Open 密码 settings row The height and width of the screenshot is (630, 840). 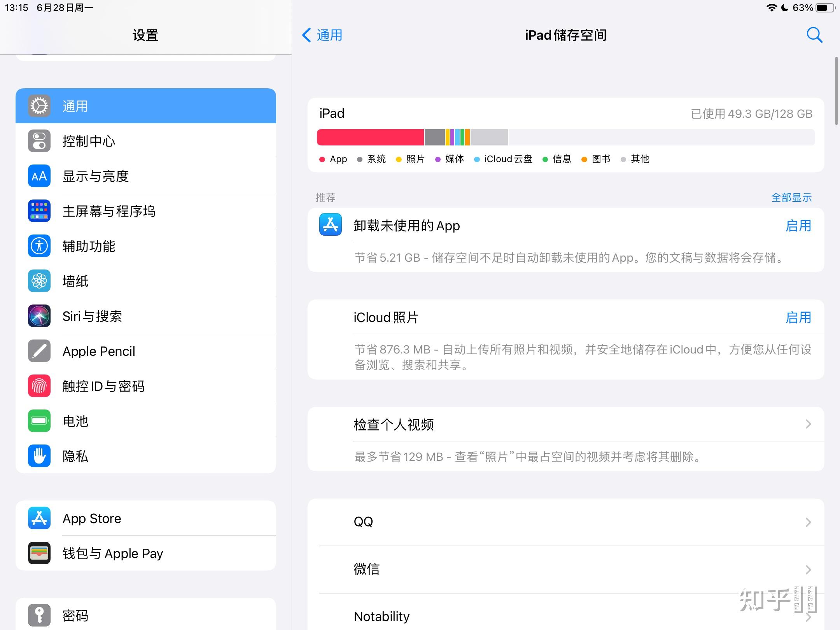click(x=146, y=614)
